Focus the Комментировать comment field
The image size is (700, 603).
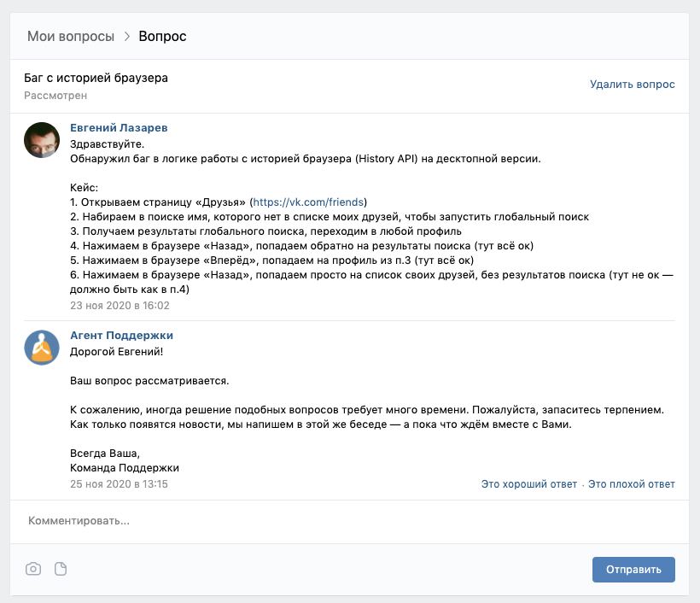349,521
